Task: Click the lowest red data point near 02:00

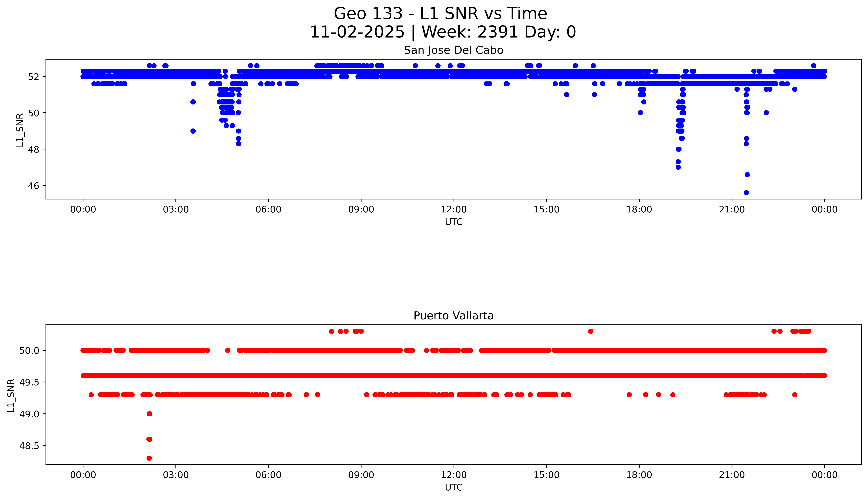Action: pos(149,458)
